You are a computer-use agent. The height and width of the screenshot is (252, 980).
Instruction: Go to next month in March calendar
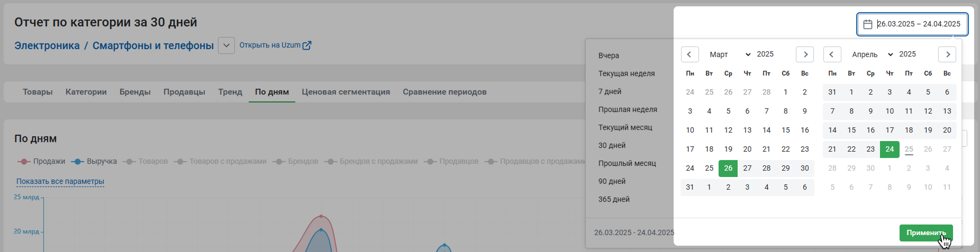point(805,54)
